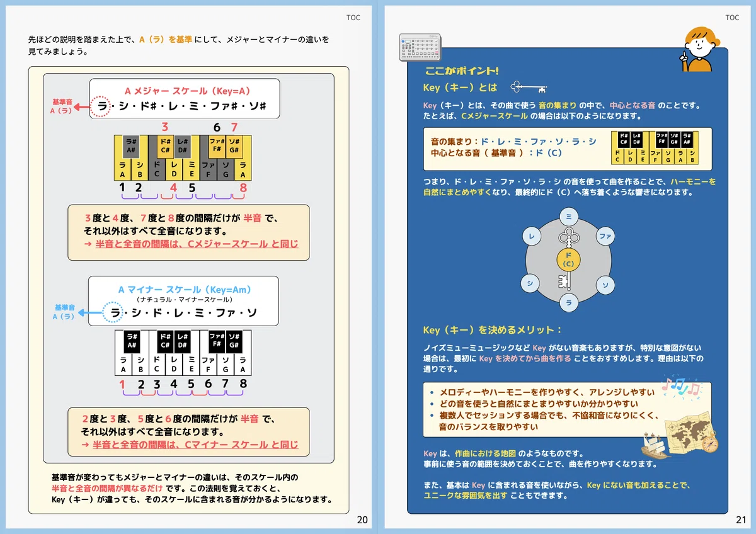Click the A マイナー スケール title box
756x534 pixels.
pos(184,301)
